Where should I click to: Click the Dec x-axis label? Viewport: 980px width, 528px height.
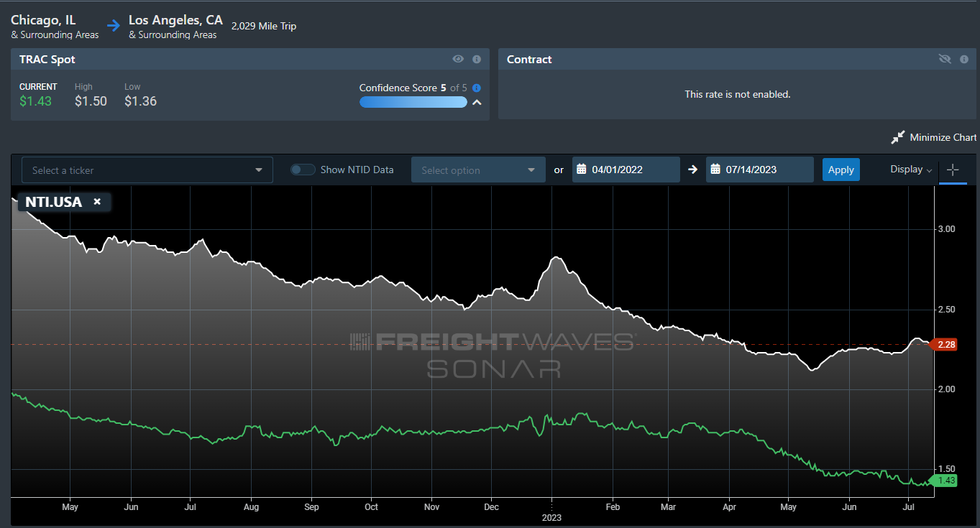click(x=491, y=507)
